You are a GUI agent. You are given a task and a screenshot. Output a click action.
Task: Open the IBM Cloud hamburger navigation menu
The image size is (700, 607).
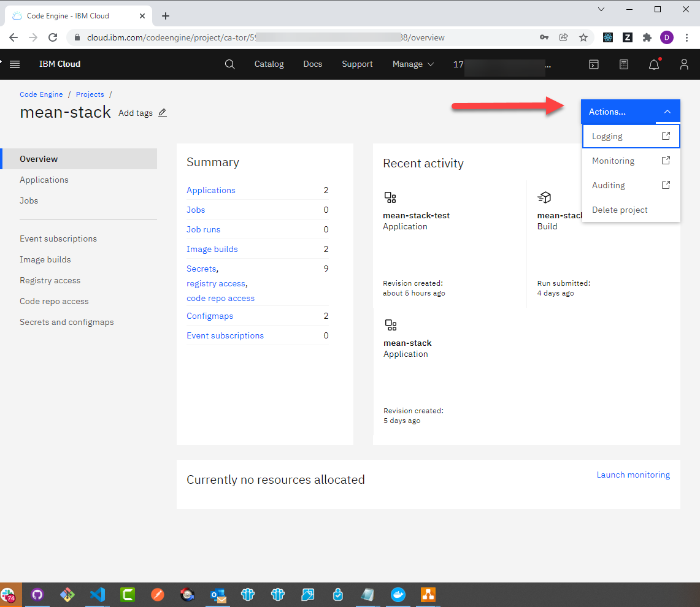[x=15, y=64]
